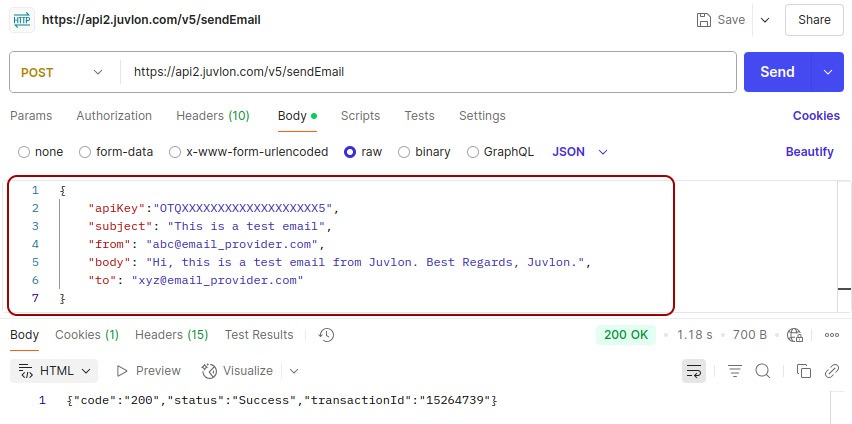Click the 700 B response size
The width and height of the screenshot is (852, 424).
[750, 335]
